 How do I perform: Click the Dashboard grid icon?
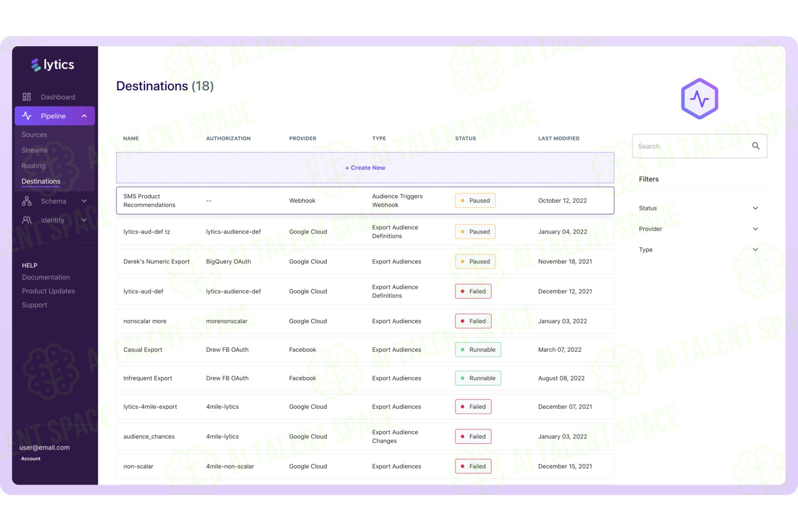[27, 97]
